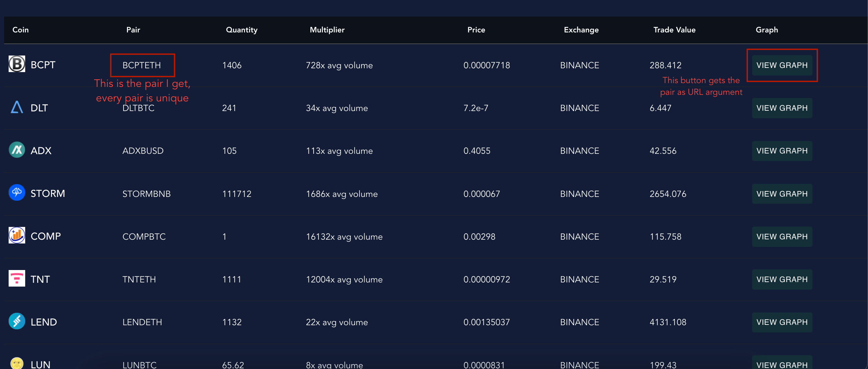The width and height of the screenshot is (868, 369).
Task: Select the 1686x avg volume multiplier
Action: click(342, 194)
